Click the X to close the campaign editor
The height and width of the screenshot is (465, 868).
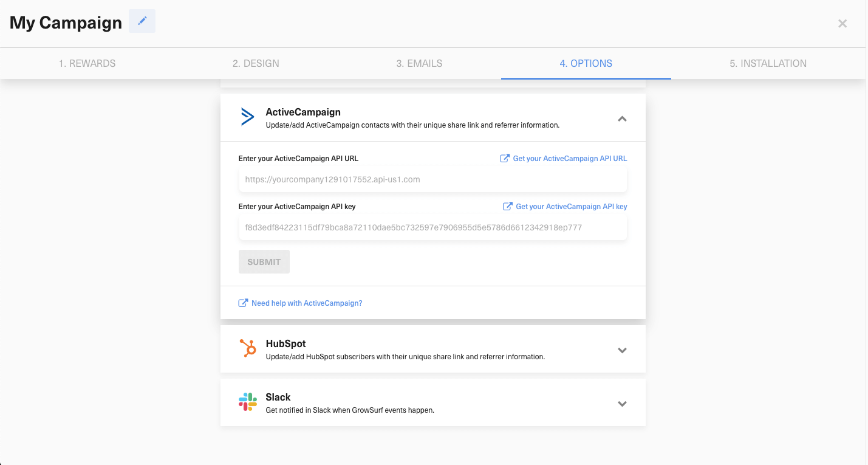tap(842, 23)
